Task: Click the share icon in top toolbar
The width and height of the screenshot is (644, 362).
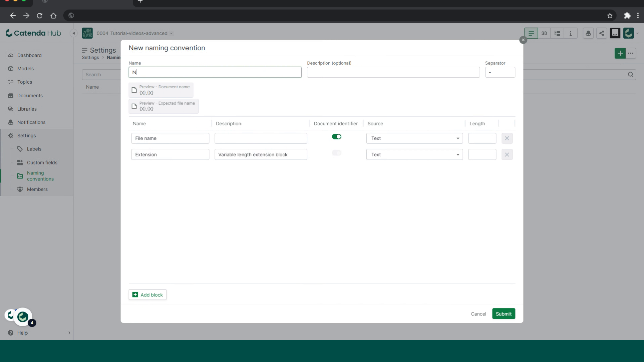Action: point(602,33)
